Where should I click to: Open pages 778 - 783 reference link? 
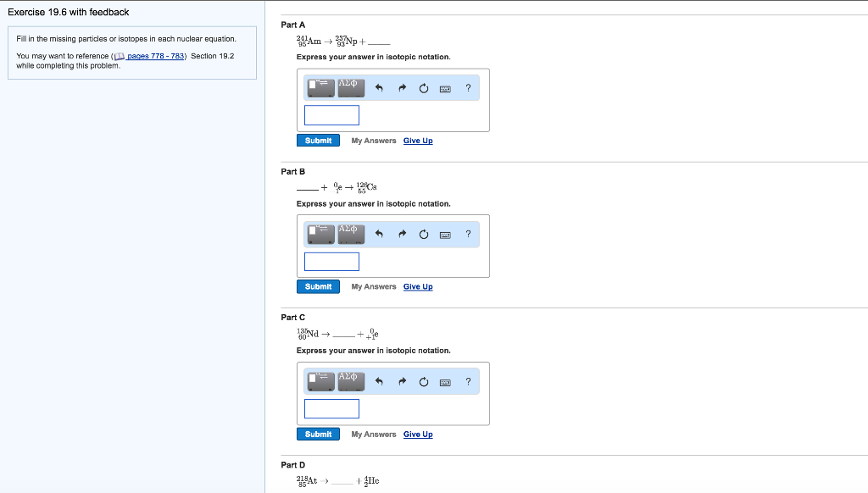155,56
